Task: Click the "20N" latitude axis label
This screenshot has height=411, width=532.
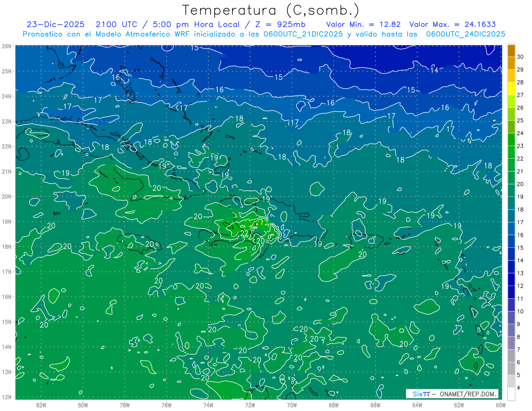Action: tap(7, 196)
